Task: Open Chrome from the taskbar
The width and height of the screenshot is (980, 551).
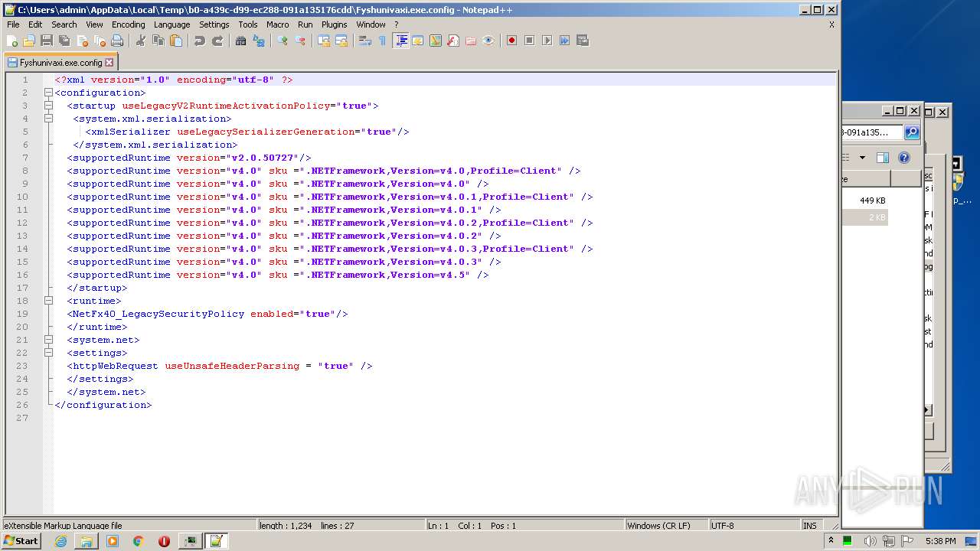Action: coord(138,540)
